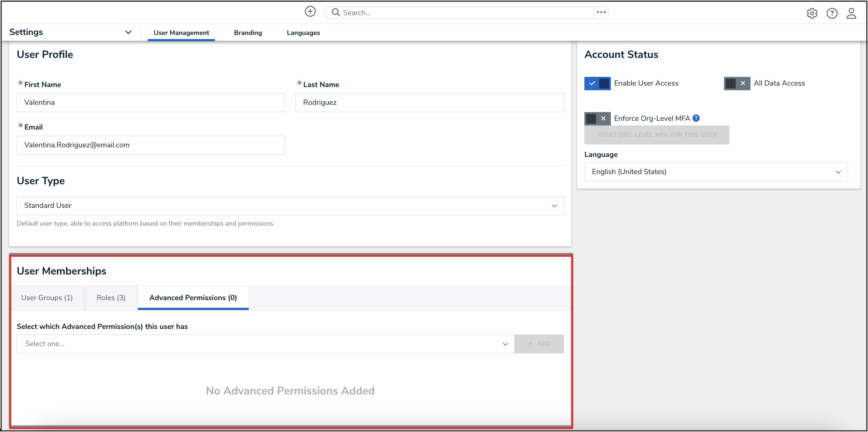Open the search options ellipsis menu

click(x=601, y=13)
